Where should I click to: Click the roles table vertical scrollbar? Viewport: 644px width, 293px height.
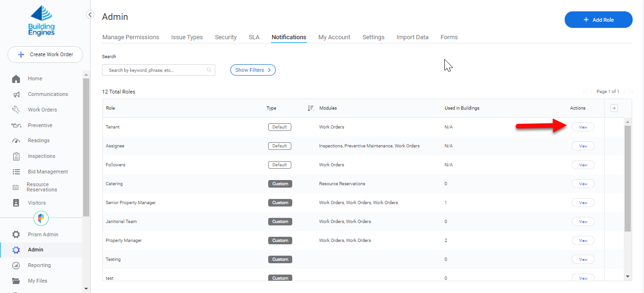[x=627, y=180]
